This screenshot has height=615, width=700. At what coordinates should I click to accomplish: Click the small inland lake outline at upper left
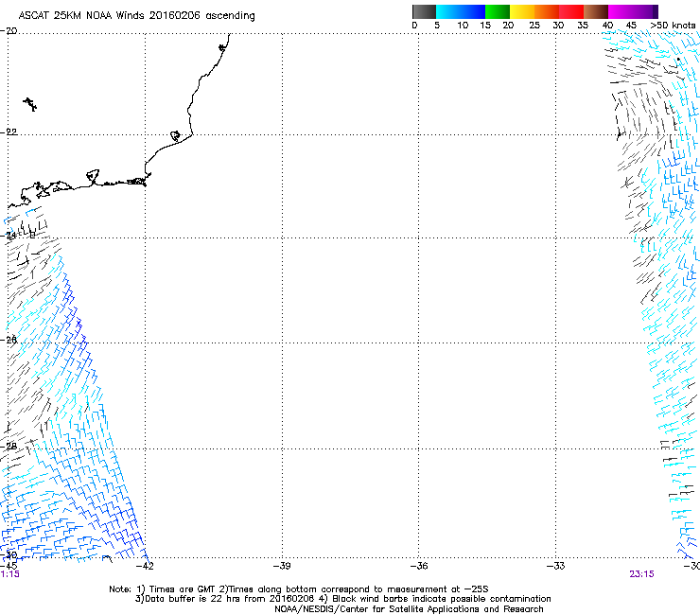pyautogui.click(x=30, y=104)
